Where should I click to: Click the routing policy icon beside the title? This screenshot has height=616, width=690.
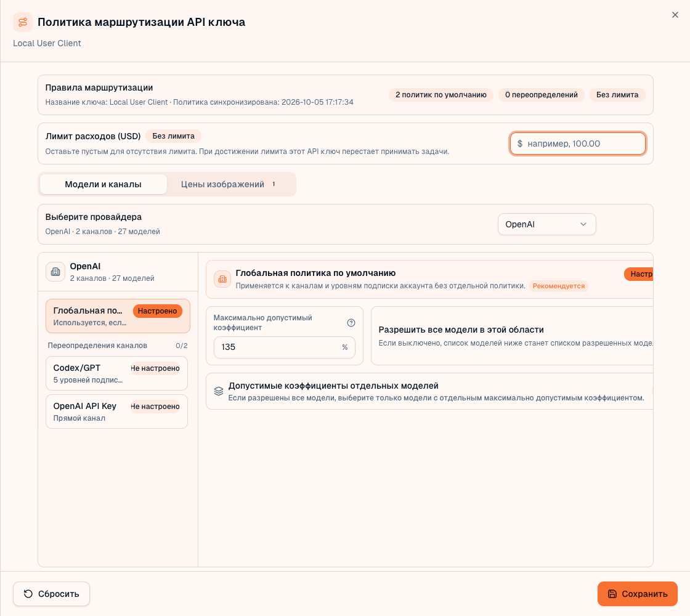pyautogui.click(x=22, y=22)
